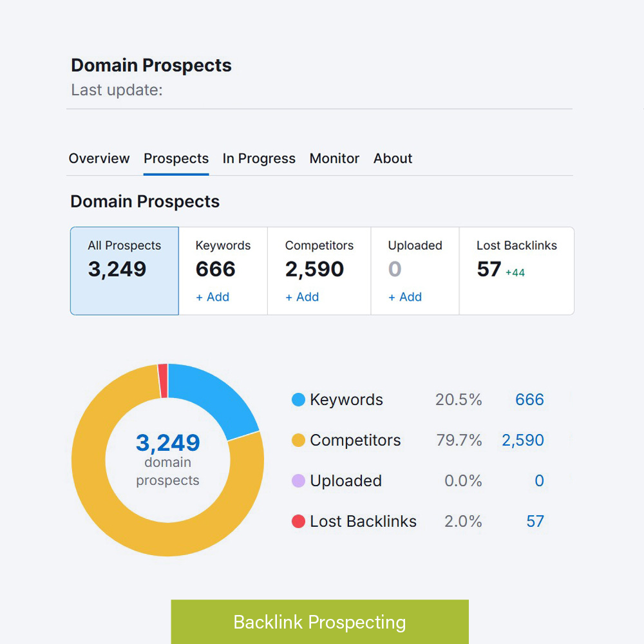
Task: Click + Add under Competitors
Action: pos(302,297)
